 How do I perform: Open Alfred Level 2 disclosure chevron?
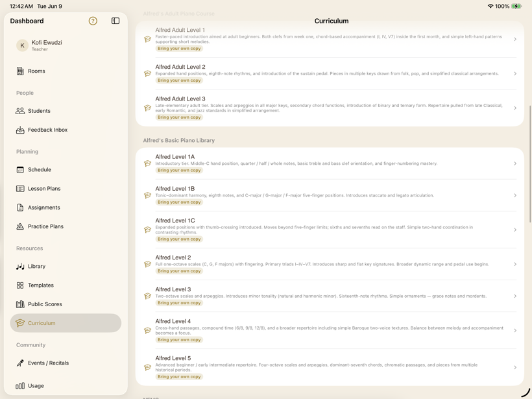pyautogui.click(x=515, y=264)
